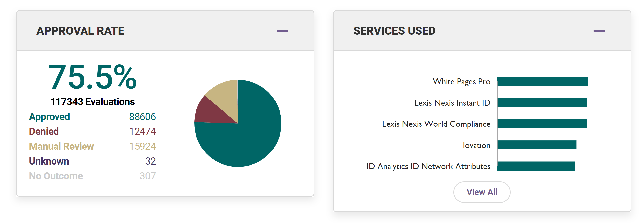Viewport: 644px width, 224px height.
Task: Click the 117343 Evaluations text
Action: [92, 102]
